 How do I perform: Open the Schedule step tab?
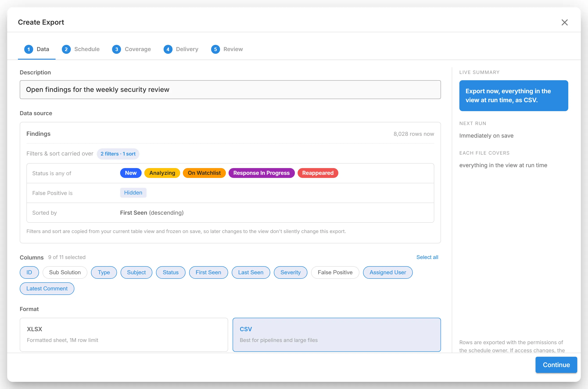81,49
